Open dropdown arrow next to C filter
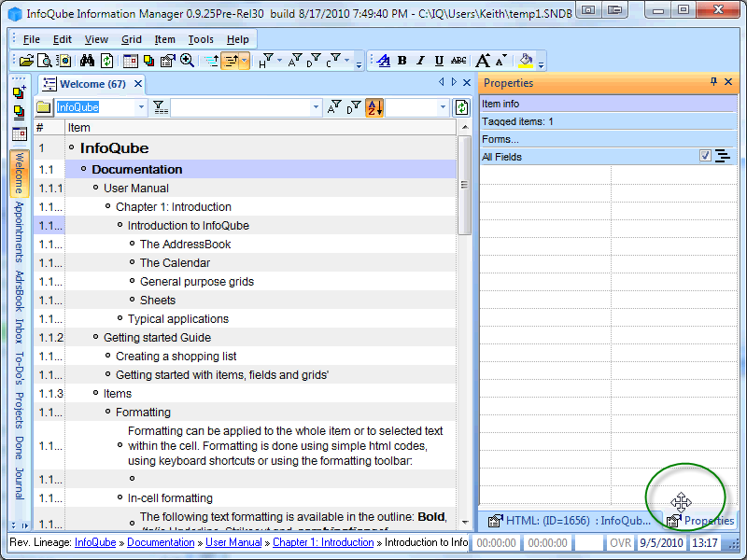 pos(347,61)
